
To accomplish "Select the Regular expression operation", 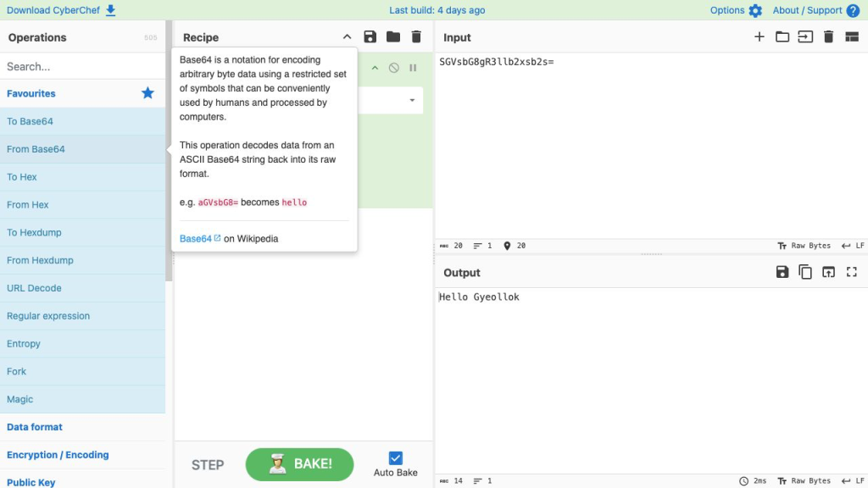I will click(82, 315).
